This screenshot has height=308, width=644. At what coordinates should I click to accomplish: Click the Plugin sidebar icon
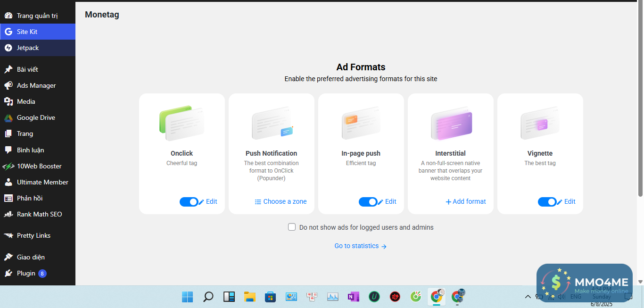[x=8, y=273]
